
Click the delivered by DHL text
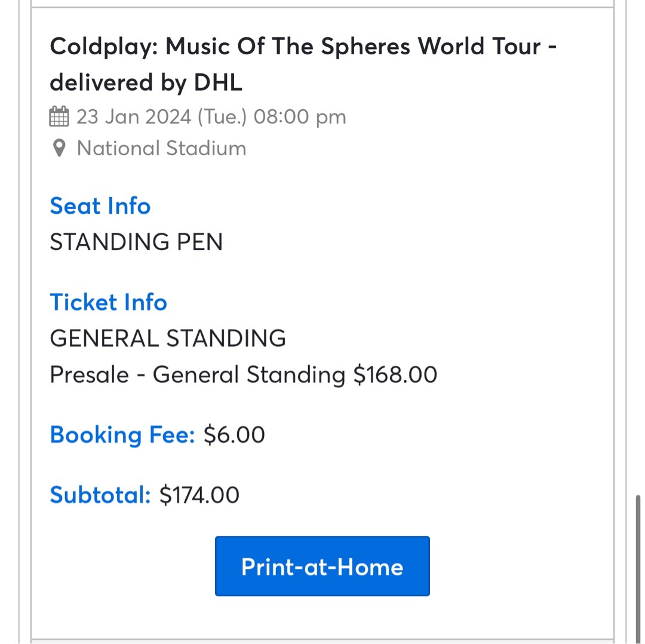pyautogui.click(x=146, y=82)
